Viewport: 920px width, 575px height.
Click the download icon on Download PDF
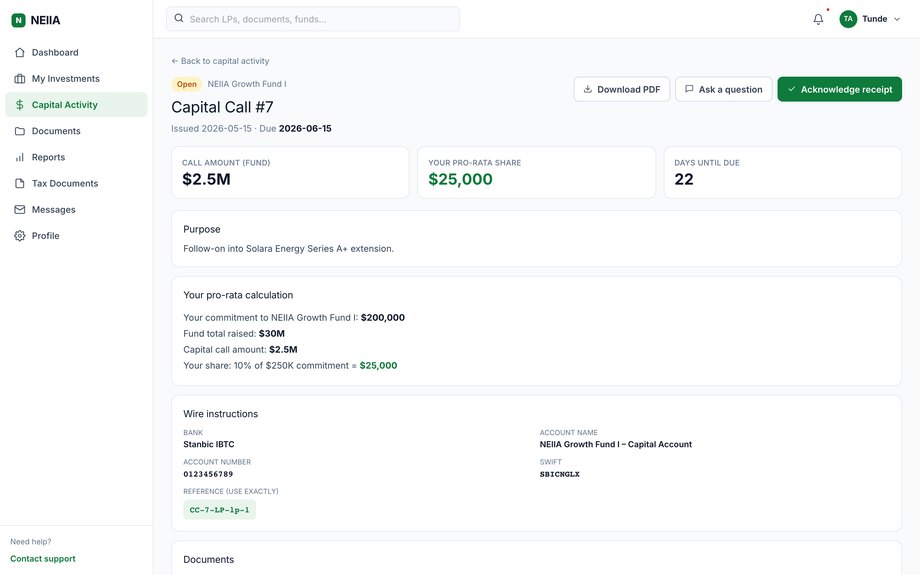587,89
